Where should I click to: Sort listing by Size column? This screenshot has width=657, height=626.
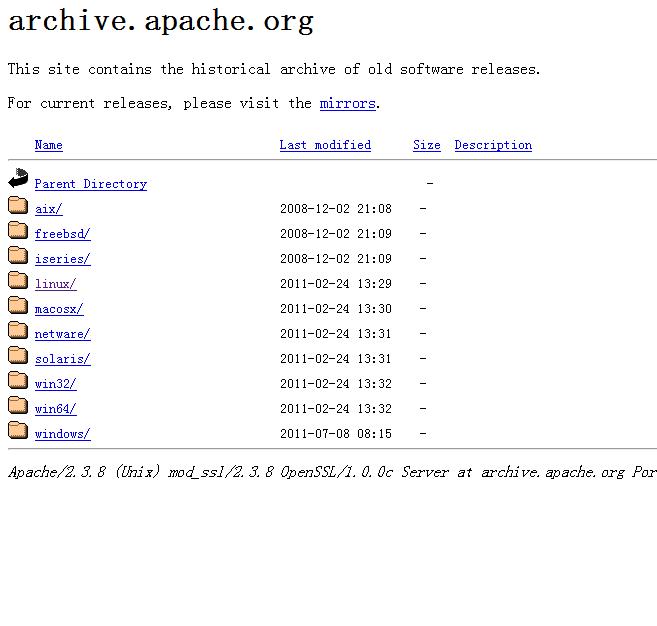click(x=427, y=145)
